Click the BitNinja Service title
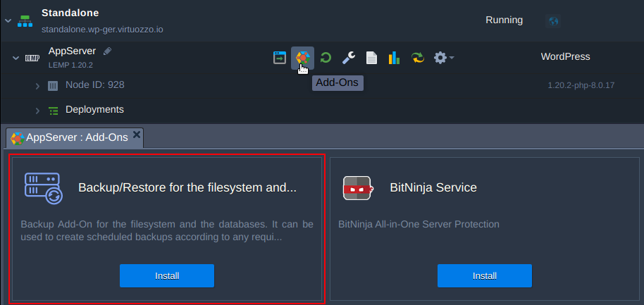 point(433,187)
